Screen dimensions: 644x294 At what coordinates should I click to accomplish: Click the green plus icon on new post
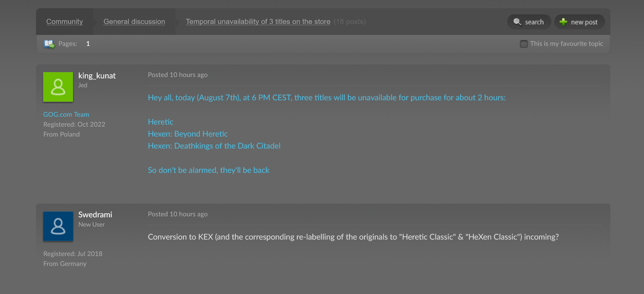562,22
